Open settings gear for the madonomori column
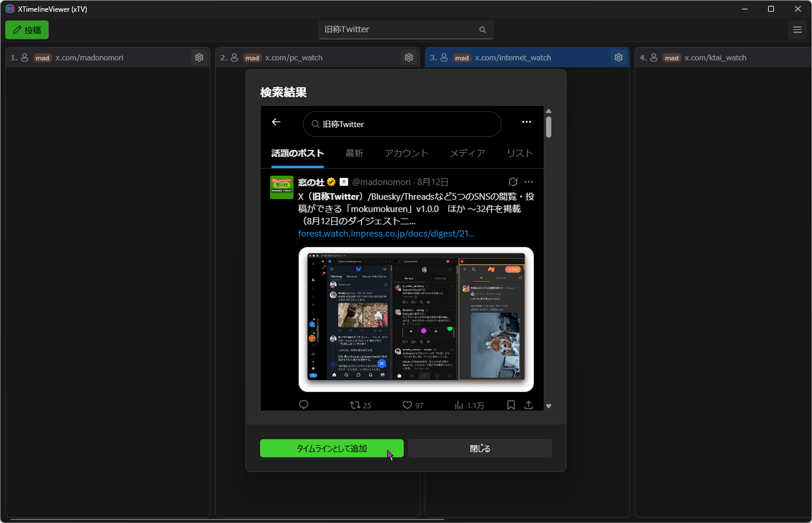Screen dimensions: 812x523 pyautogui.click(x=199, y=57)
